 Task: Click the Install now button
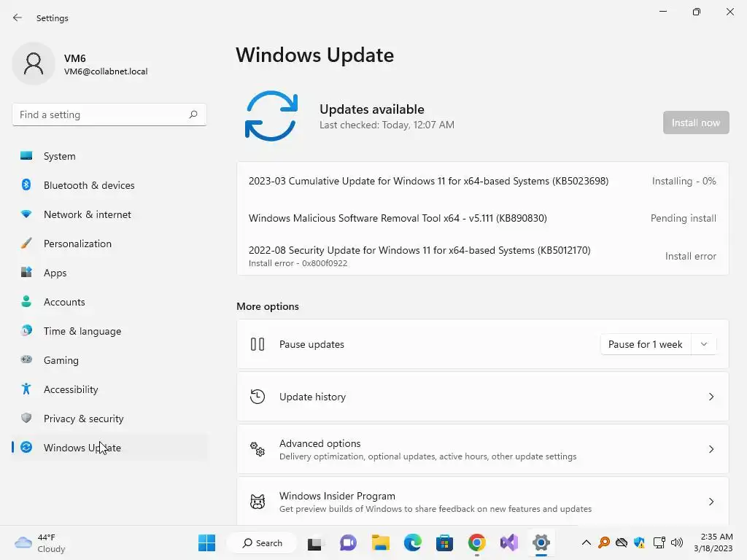[x=695, y=122]
